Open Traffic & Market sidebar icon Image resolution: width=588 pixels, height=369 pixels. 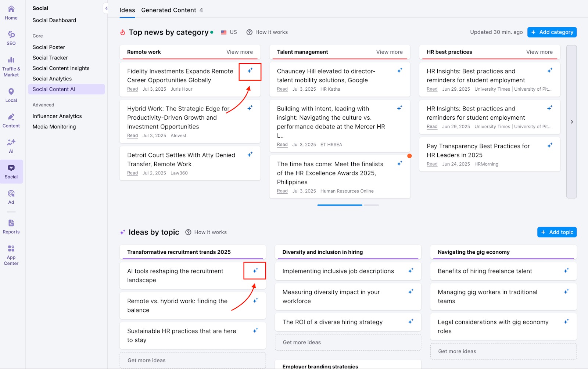(x=11, y=66)
